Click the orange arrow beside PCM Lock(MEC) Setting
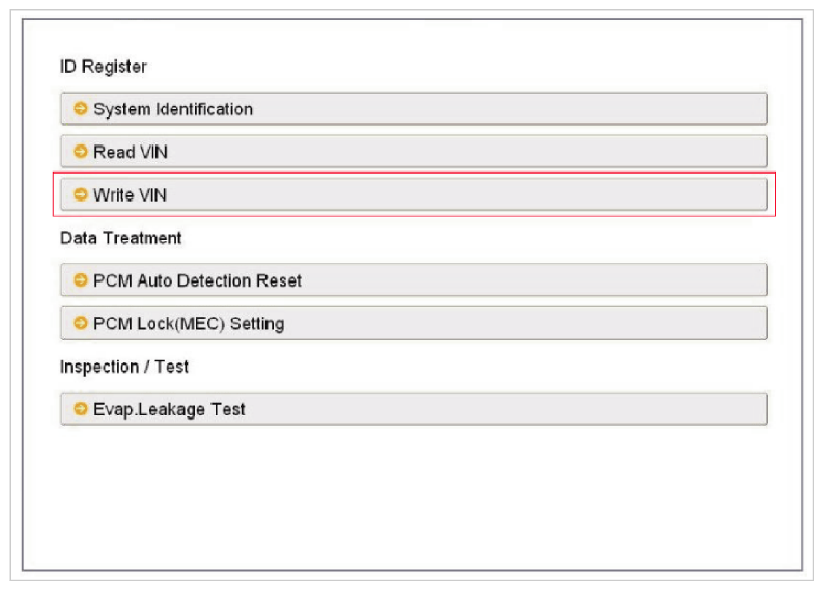823x590 pixels. [x=81, y=324]
